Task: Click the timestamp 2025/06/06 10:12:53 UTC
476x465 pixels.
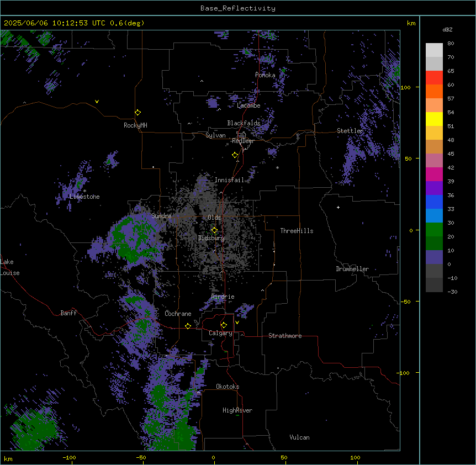Action: pyautogui.click(x=55, y=23)
